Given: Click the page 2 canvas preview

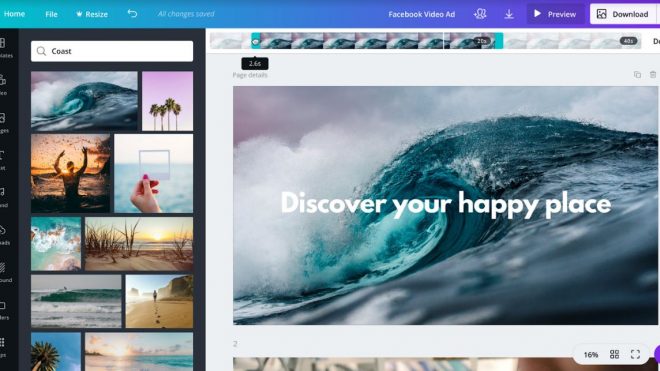Looking at the screenshot, I should tap(445, 364).
